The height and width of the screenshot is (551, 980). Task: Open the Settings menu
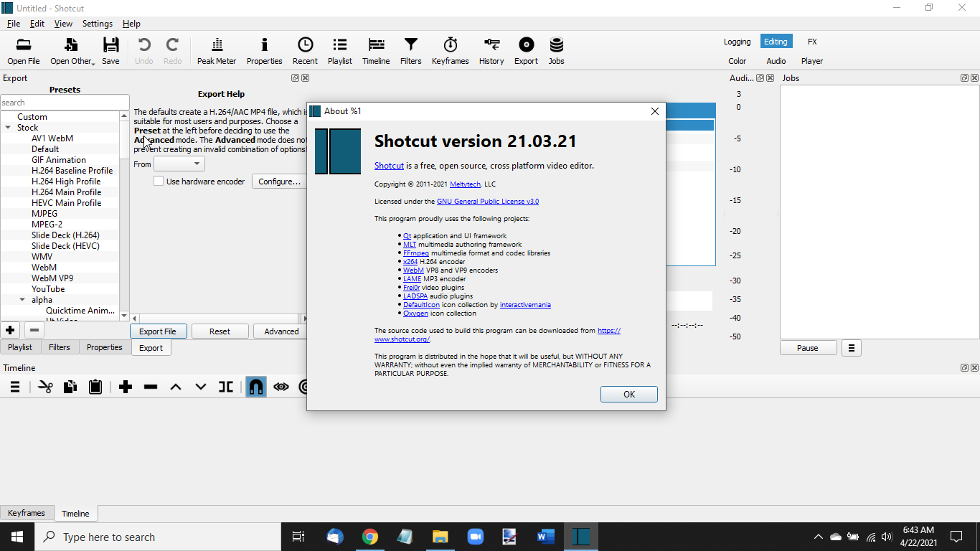[x=98, y=24]
